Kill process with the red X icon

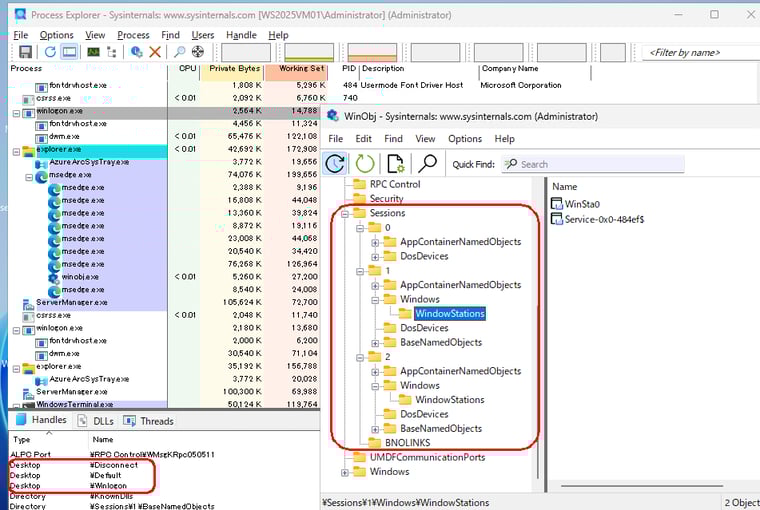pyautogui.click(x=155, y=52)
